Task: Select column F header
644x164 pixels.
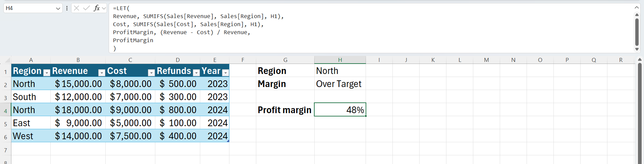Action: tap(243, 60)
